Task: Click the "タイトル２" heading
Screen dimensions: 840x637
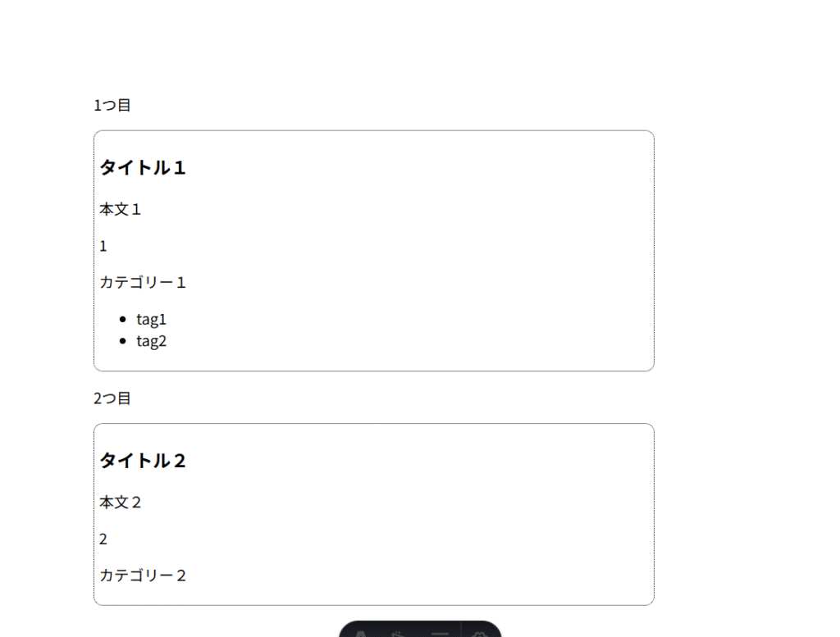Action: click(143, 461)
